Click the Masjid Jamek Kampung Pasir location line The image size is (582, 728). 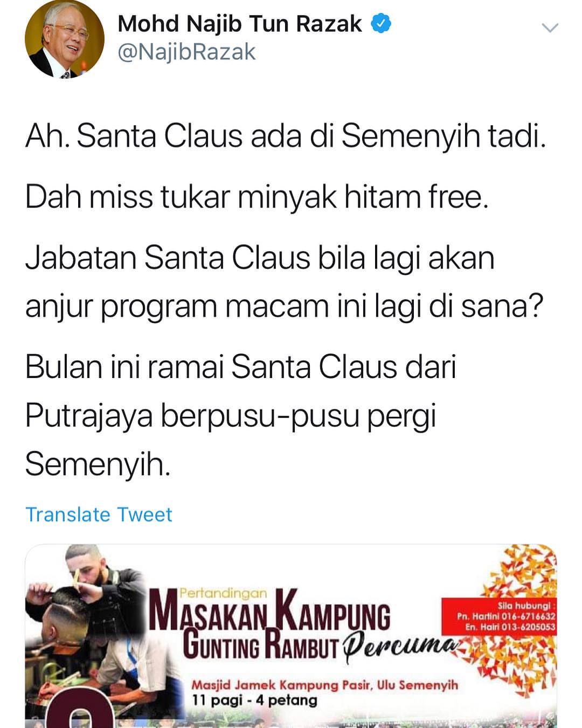(x=325, y=685)
